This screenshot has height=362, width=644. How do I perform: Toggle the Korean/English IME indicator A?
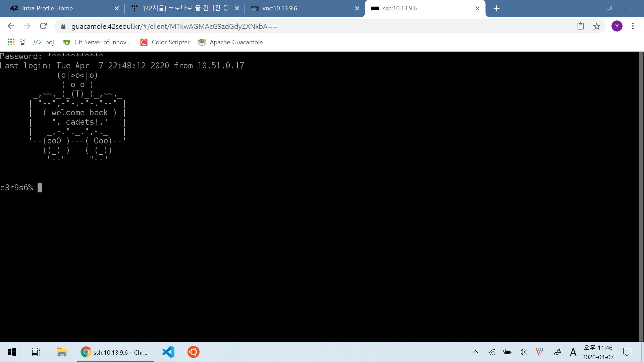click(573, 352)
